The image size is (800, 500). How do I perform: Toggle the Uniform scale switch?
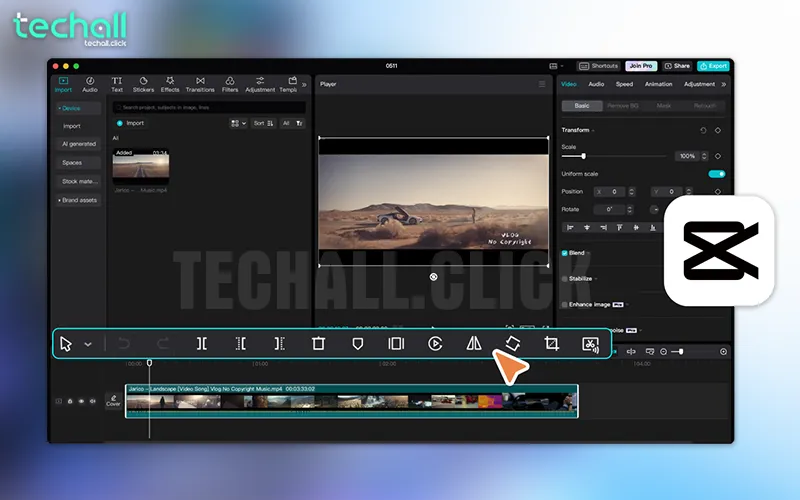[x=717, y=174]
